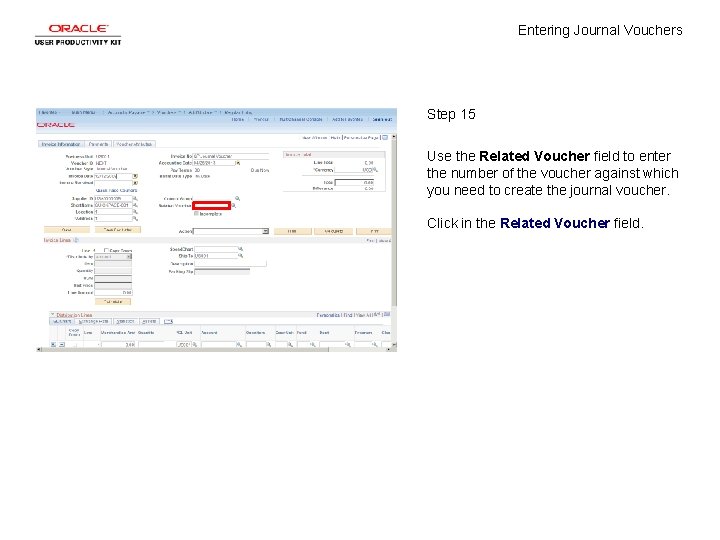Click Control Group lookup magnifier

[x=237, y=199]
